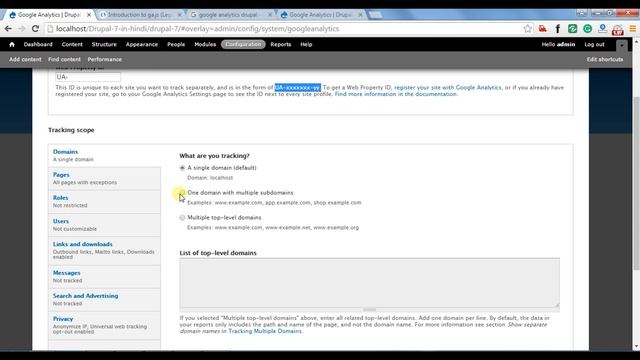Click the blue download extension icon
Image resolution: width=640 pixels, height=360 pixels.
[x=602, y=29]
